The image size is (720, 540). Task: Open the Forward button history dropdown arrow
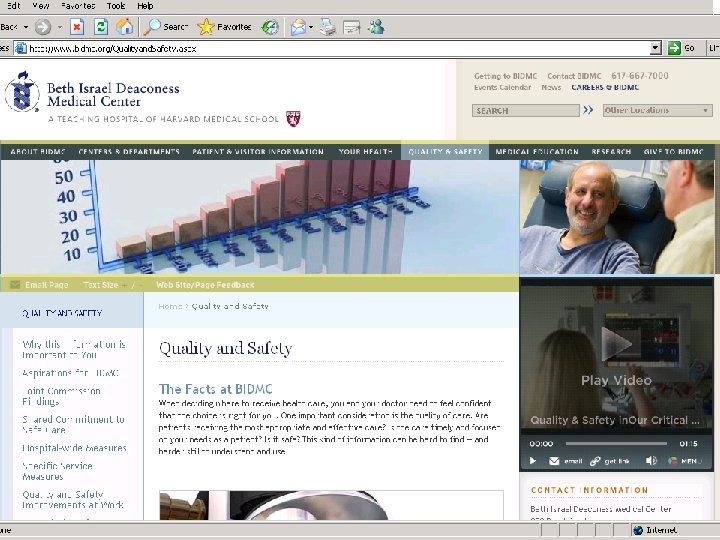click(60, 27)
